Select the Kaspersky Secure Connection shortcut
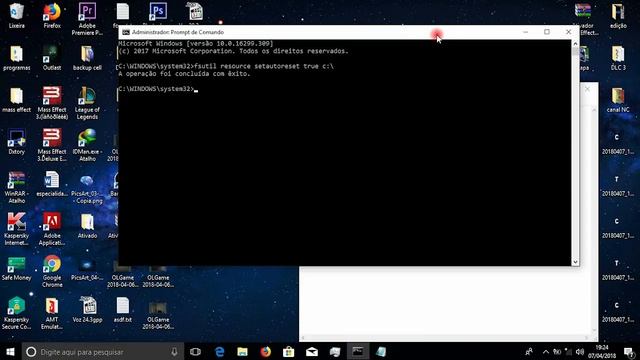The width and height of the screenshot is (640, 360). pyautogui.click(x=16, y=313)
